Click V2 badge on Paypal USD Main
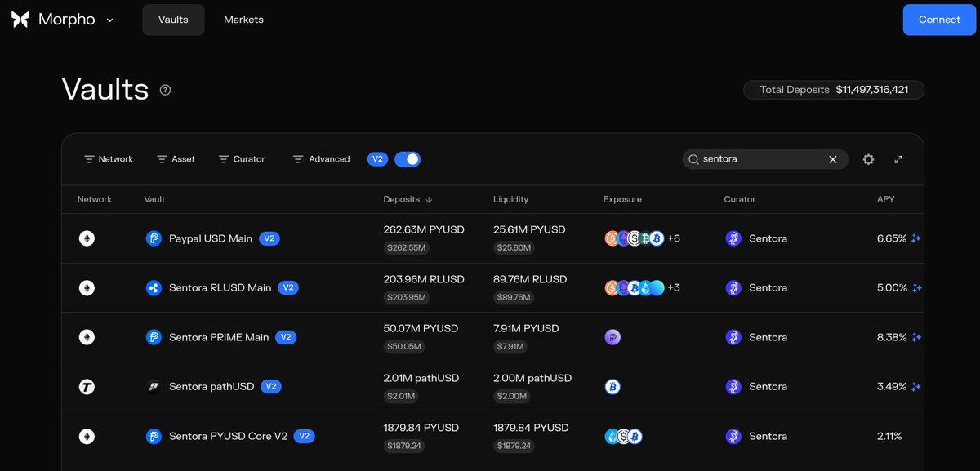This screenshot has height=471, width=980. pos(269,238)
